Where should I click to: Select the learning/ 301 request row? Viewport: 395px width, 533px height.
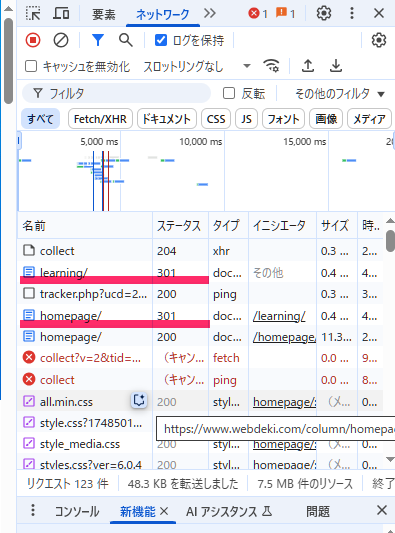[x=200, y=272]
